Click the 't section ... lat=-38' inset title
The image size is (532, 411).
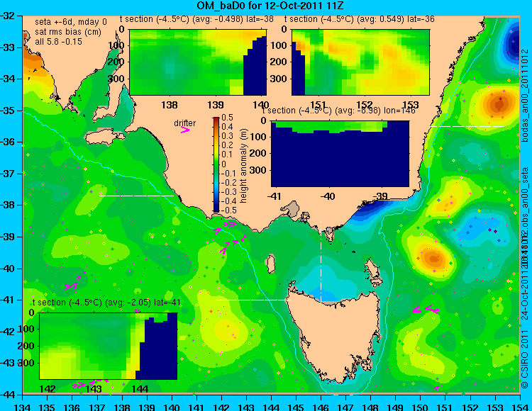[196, 19]
